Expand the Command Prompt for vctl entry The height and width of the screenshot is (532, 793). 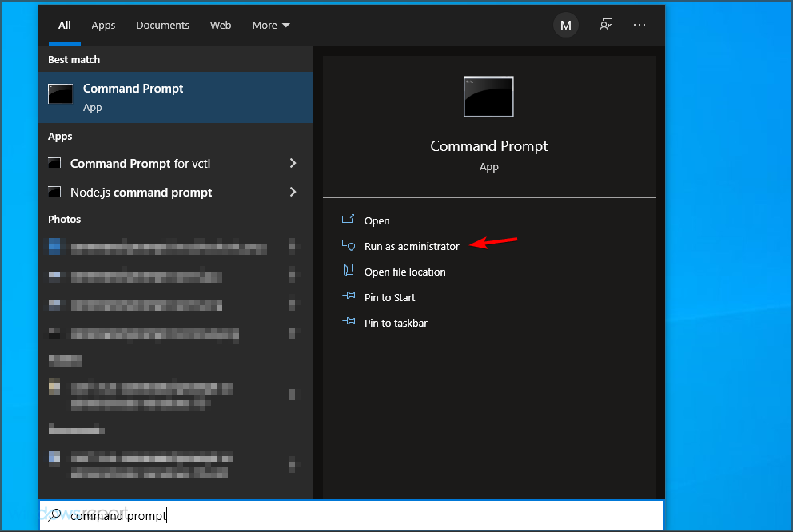pos(295,163)
